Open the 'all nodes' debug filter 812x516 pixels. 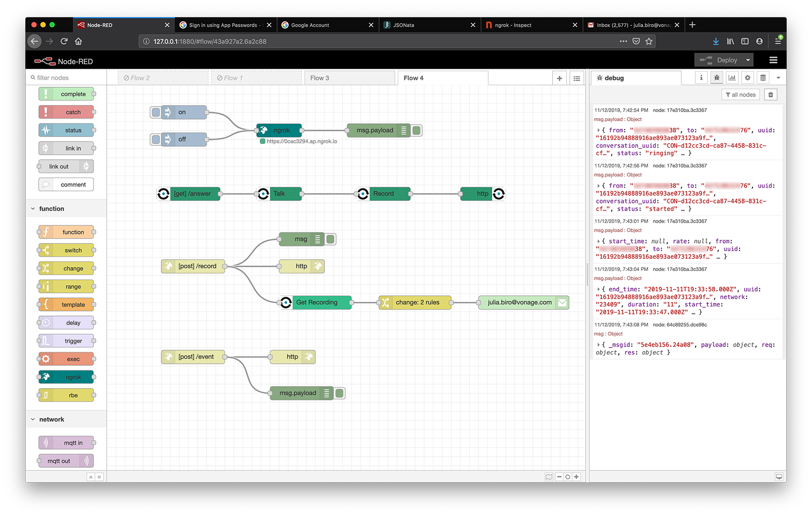click(740, 95)
